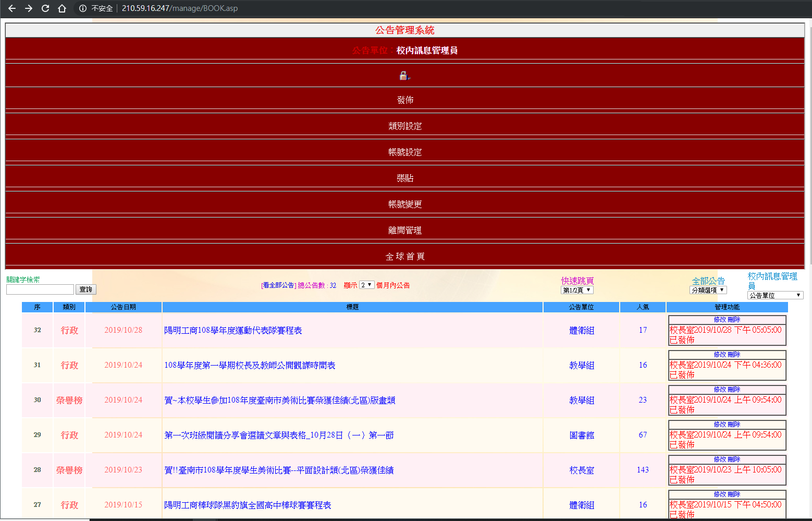The height and width of the screenshot is (521, 812).
Task: Click popularity count 67
Action: tap(643, 435)
